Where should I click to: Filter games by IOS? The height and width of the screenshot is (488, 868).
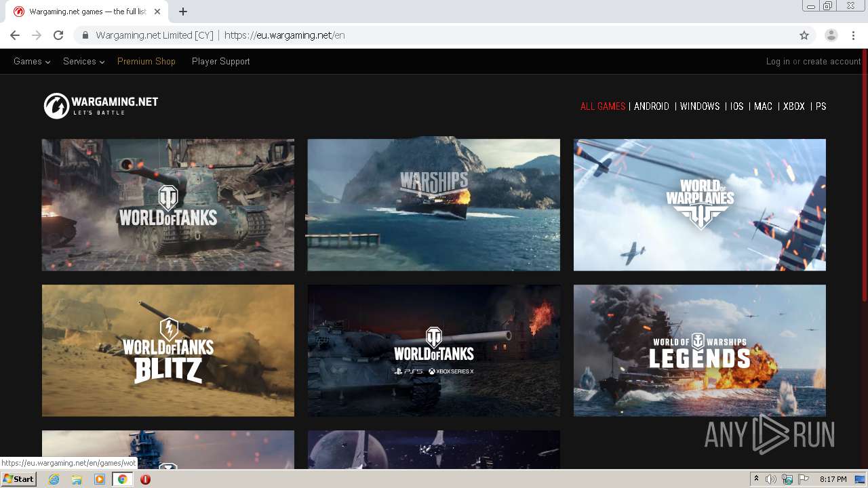737,106
